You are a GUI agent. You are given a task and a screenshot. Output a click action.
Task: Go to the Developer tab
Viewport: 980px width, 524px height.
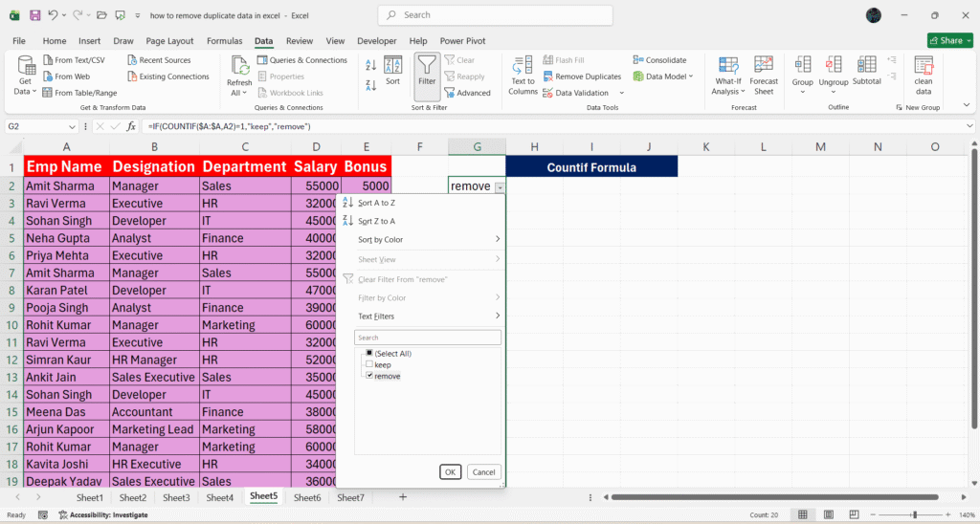[377, 40]
